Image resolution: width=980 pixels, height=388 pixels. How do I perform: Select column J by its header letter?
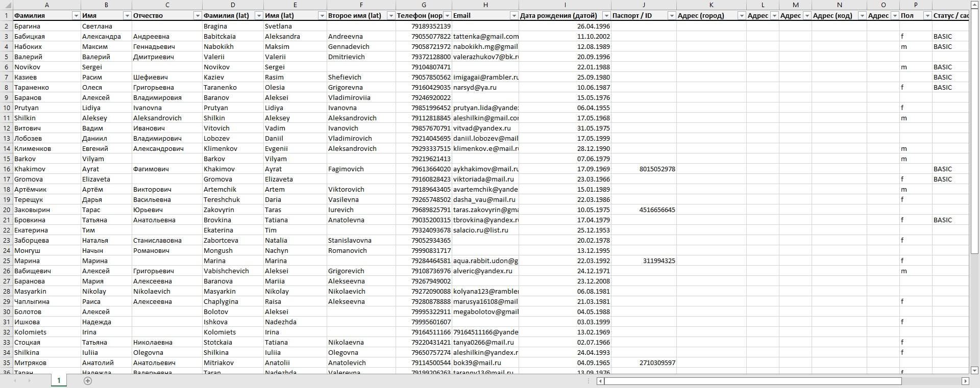pyautogui.click(x=644, y=5)
